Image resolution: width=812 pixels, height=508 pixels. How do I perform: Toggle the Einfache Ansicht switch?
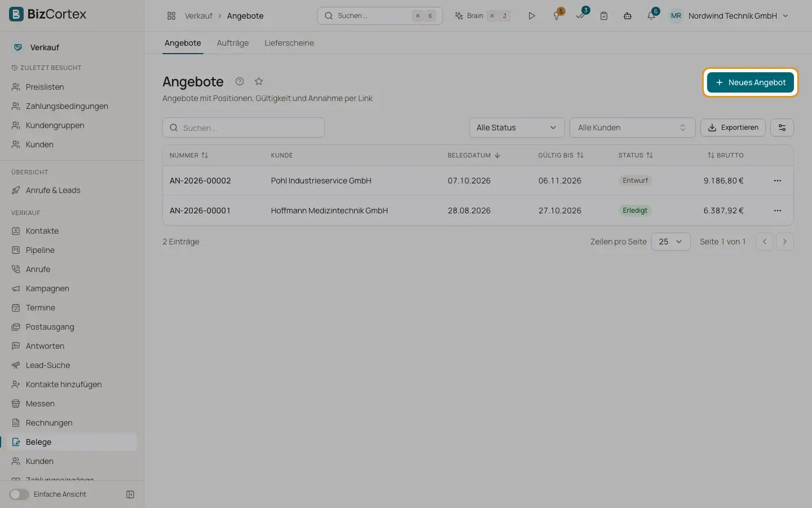19,494
